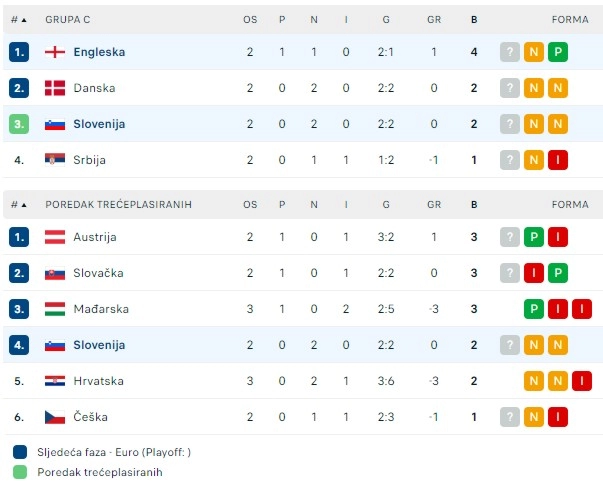Click GR column header in third-placed table
Image resolution: width=603 pixels, height=493 pixels.
coord(434,205)
